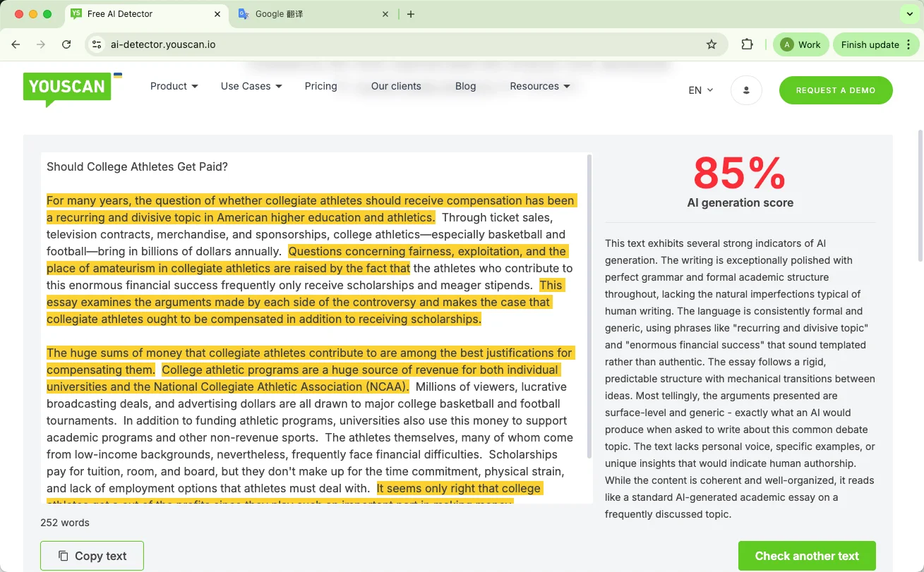Reload the current page

(x=66, y=44)
